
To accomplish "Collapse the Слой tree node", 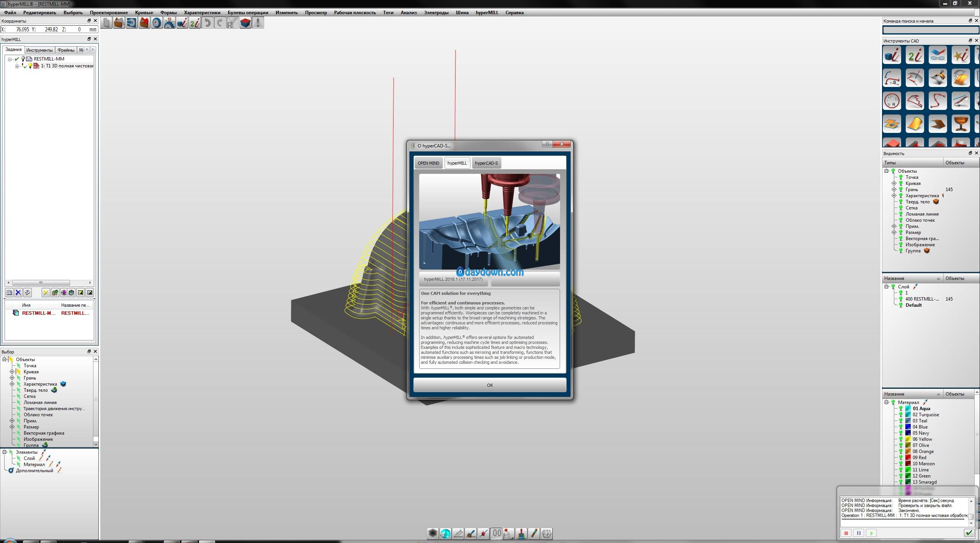I will coord(886,287).
